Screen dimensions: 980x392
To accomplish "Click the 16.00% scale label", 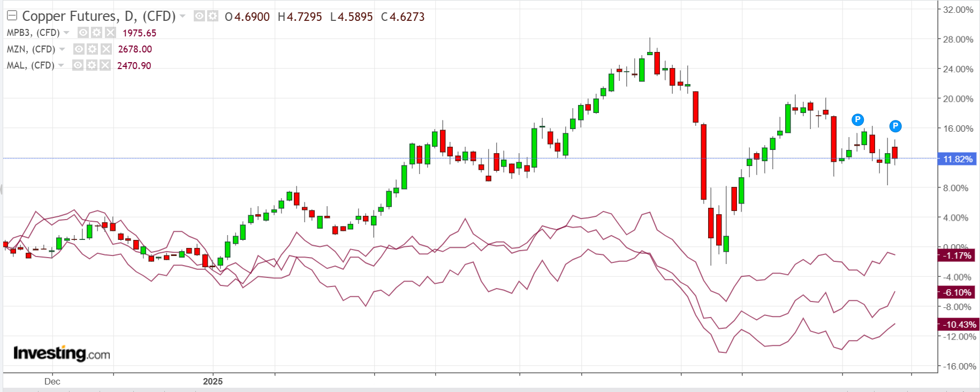I will 958,129.
